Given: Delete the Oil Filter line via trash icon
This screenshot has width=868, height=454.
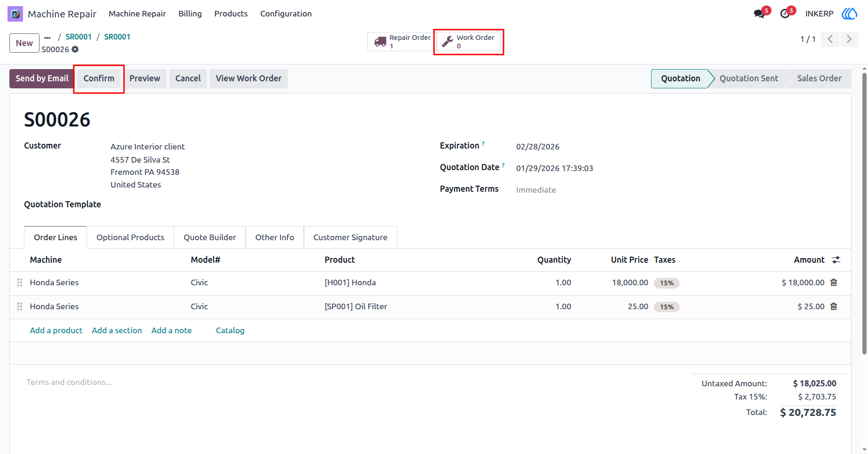Looking at the screenshot, I should tap(834, 306).
